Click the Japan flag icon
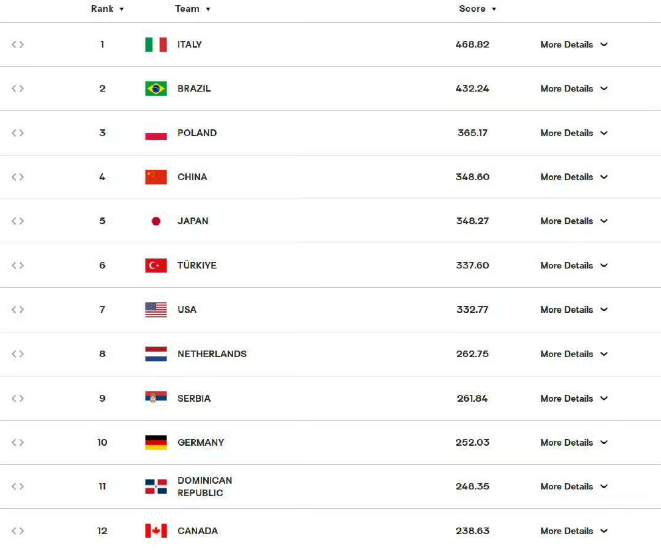The image size is (661, 552). coord(155,221)
